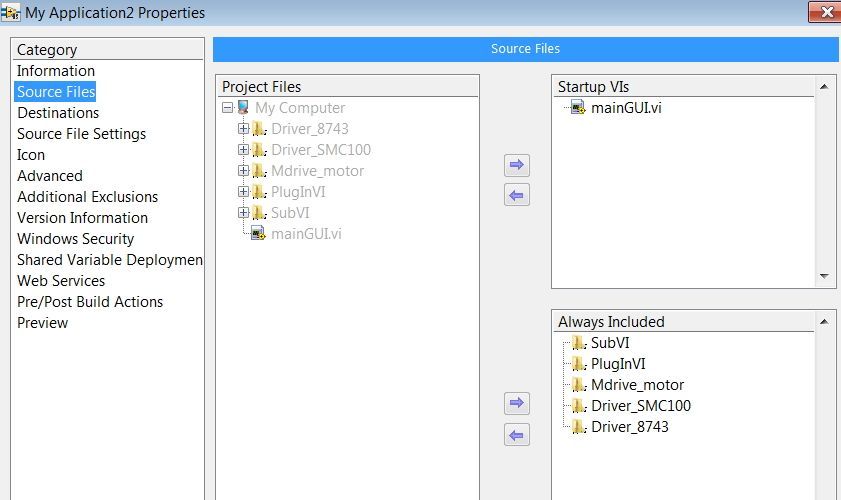
Task: Click the add-to-Startup-VIs right arrow button
Action: coord(517,165)
